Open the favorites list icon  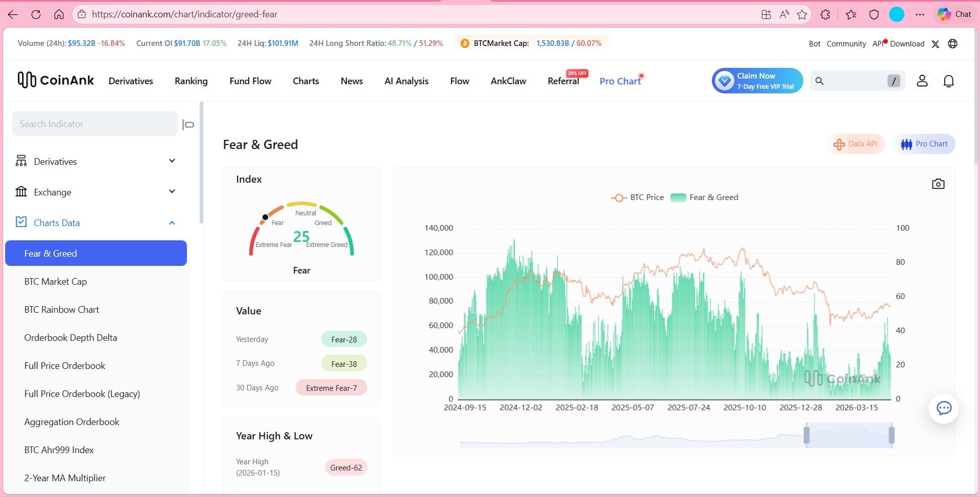(x=851, y=14)
